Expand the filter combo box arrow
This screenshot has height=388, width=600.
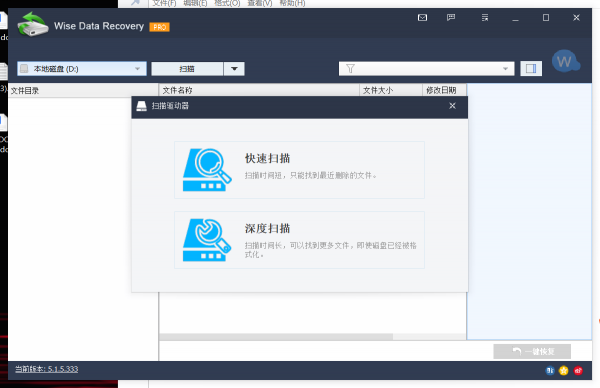click(505, 69)
